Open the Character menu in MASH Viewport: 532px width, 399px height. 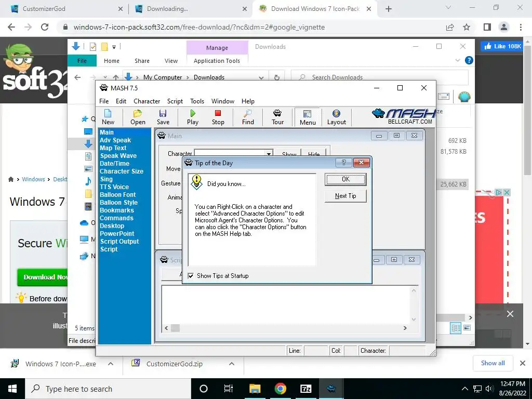(147, 101)
